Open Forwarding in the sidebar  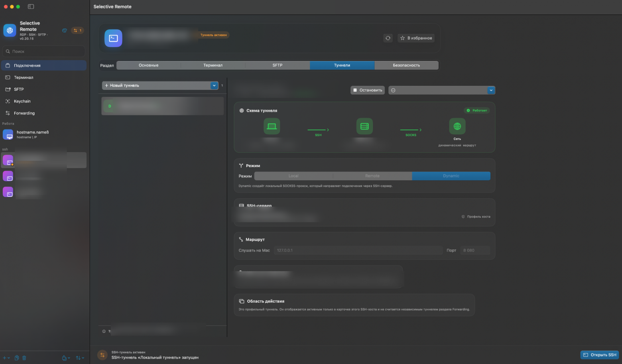click(x=44, y=113)
